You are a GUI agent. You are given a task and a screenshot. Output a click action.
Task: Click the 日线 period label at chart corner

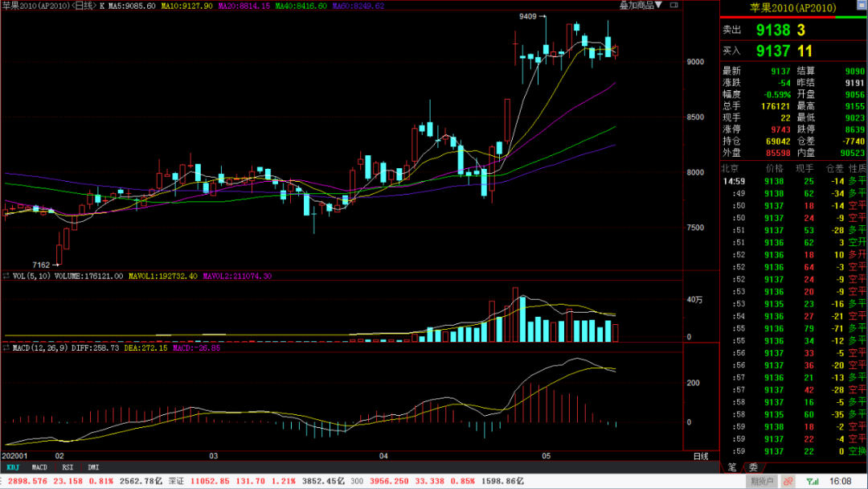coord(701,456)
